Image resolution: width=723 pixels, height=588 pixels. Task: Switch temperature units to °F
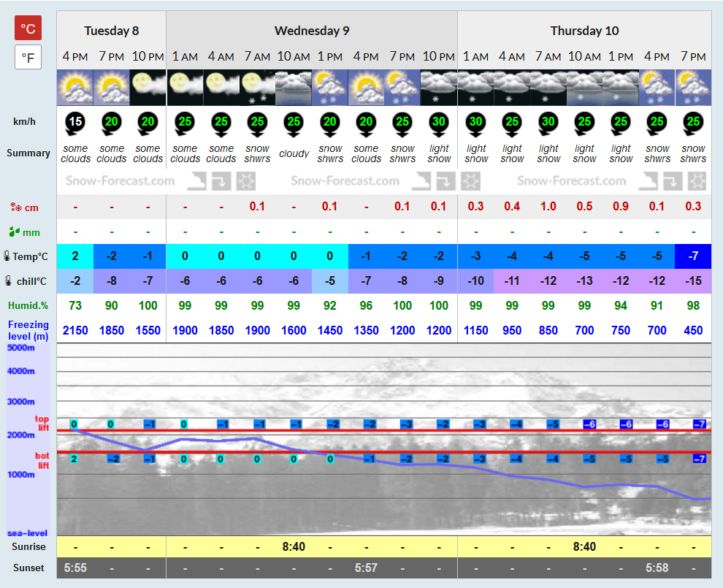coord(28,57)
